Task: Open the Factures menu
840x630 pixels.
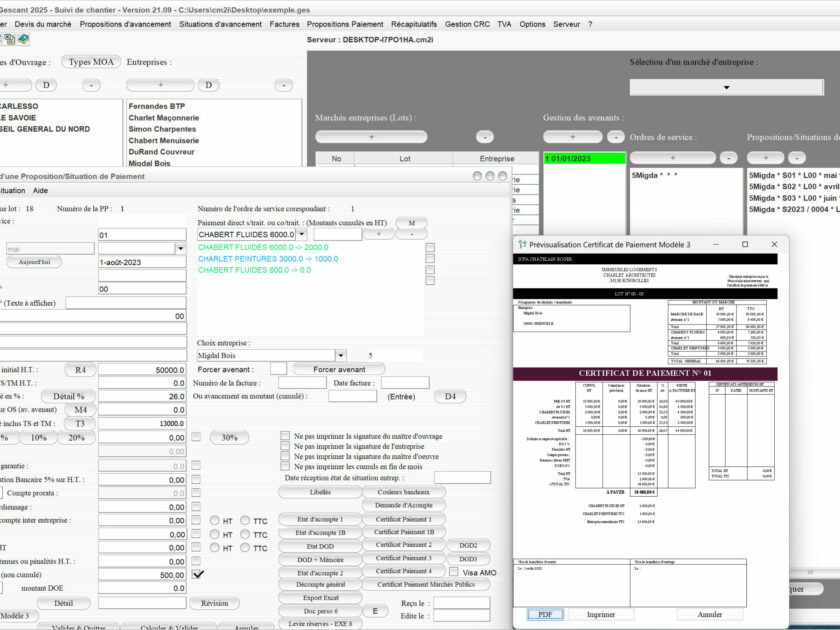Action: point(284,24)
